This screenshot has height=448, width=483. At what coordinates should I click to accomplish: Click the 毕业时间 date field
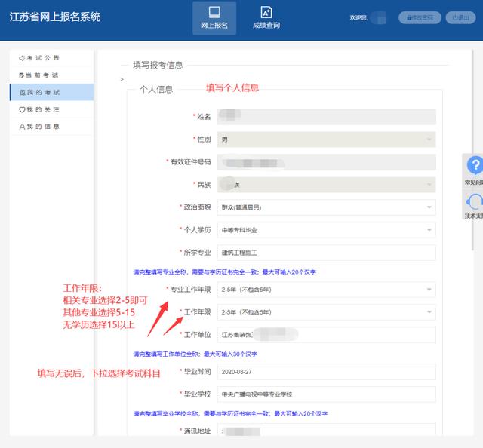(x=327, y=372)
